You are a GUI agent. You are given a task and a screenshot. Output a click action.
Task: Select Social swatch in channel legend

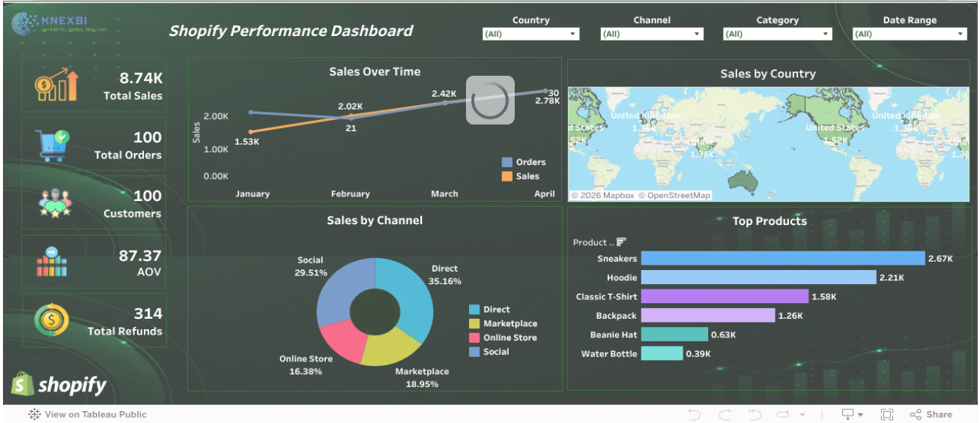point(474,352)
